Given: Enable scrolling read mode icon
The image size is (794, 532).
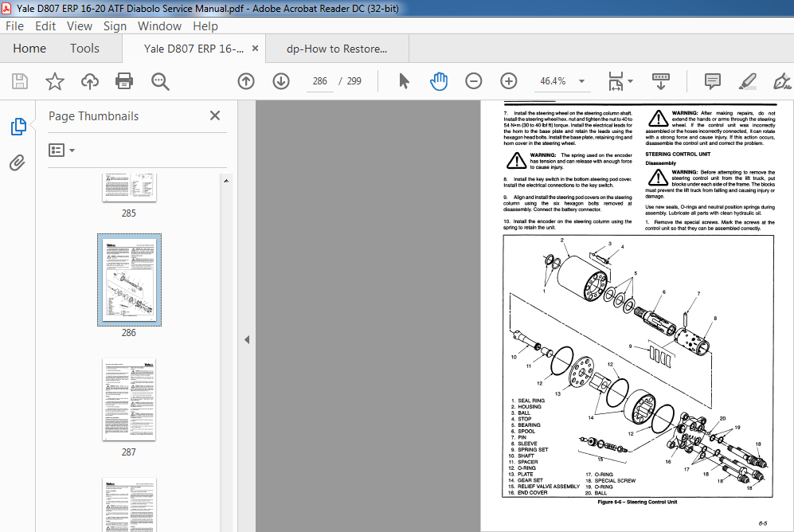Looking at the screenshot, I should 661,81.
